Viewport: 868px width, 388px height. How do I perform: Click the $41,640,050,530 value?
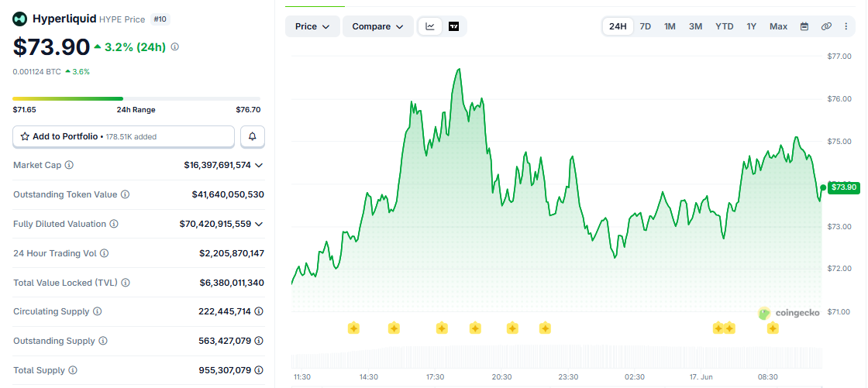tap(228, 194)
